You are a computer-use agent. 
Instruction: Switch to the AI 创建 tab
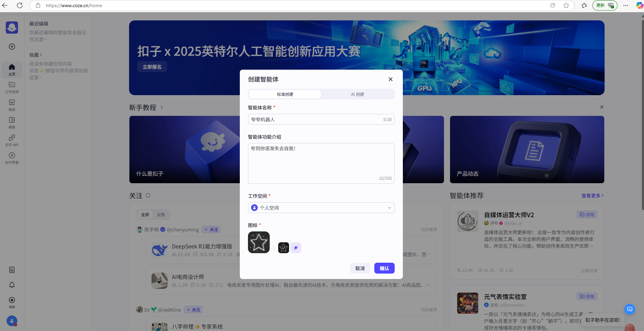tap(357, 94)
